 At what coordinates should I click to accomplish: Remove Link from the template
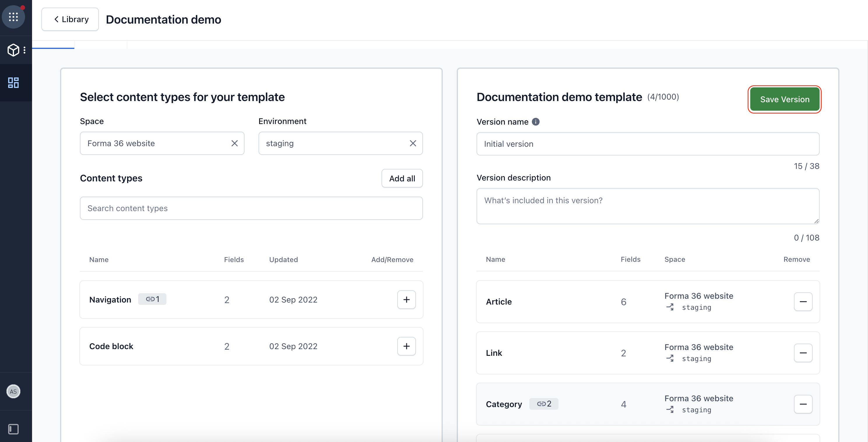[803, 353]
